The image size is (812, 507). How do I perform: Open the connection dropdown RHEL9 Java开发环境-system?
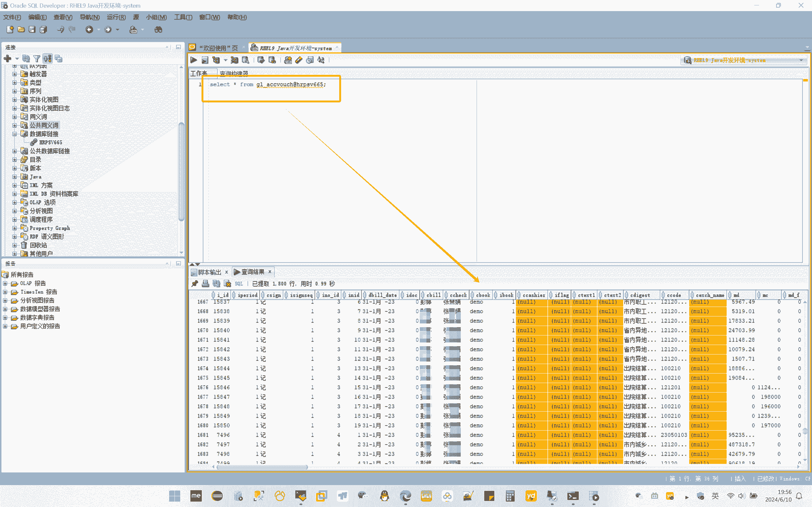pos(801,60)
